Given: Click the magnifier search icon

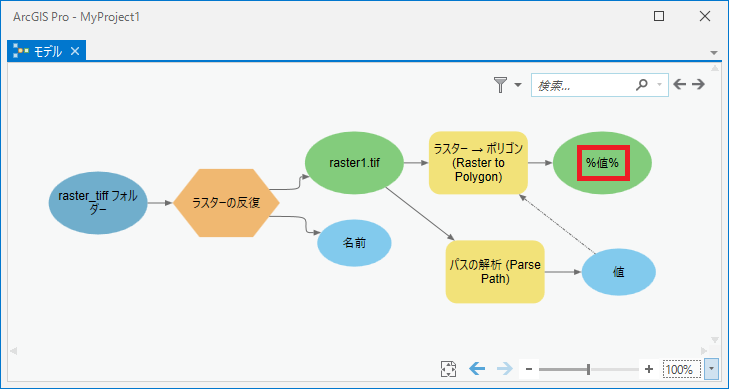Looking at the screenshot, I should coord(642,85).
